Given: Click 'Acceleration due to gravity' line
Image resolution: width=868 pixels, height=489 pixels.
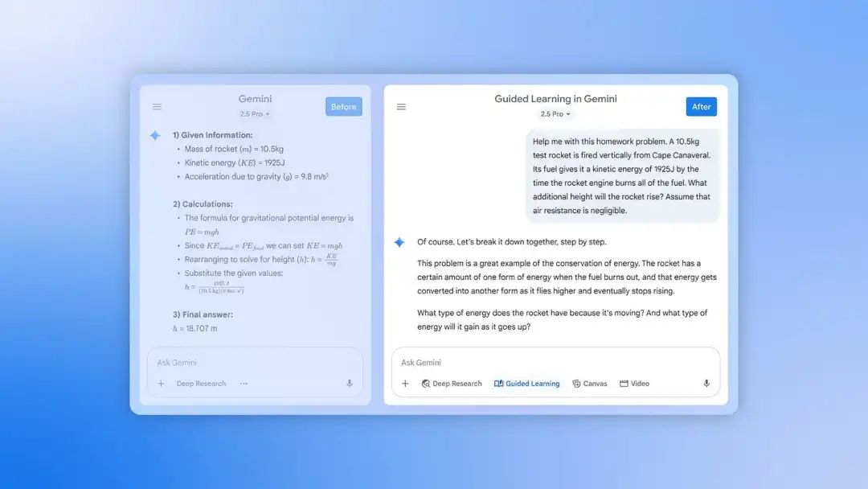Looking at the screenshot, I should [x=256, y=177].
